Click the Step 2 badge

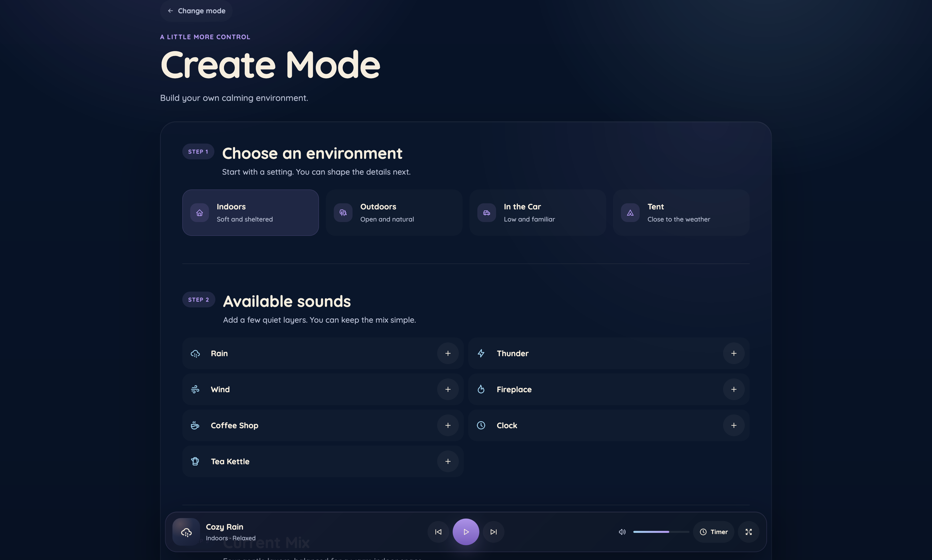[x=199, y=299]
